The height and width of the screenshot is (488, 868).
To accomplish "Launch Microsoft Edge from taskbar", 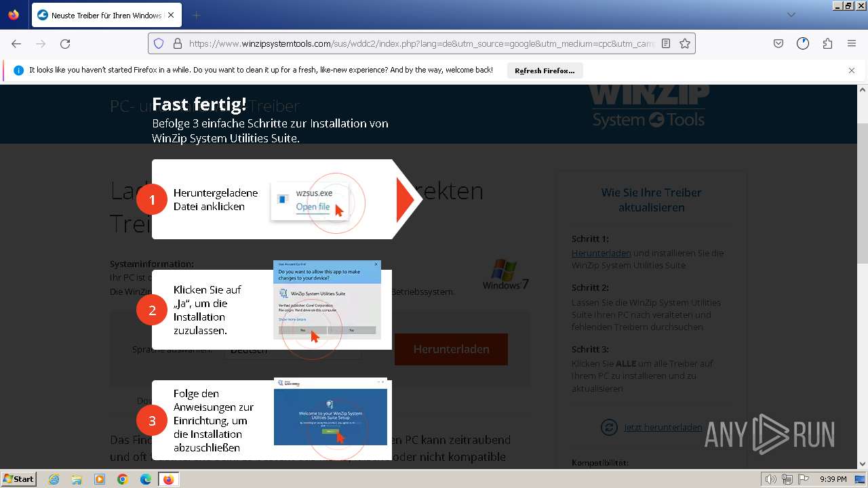I will (146, 479).
